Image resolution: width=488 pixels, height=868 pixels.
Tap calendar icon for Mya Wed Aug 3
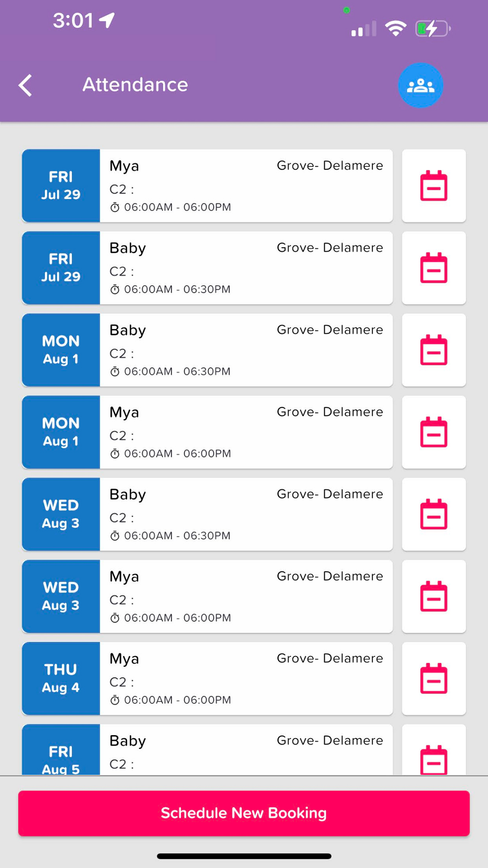[x=433, y=597]
